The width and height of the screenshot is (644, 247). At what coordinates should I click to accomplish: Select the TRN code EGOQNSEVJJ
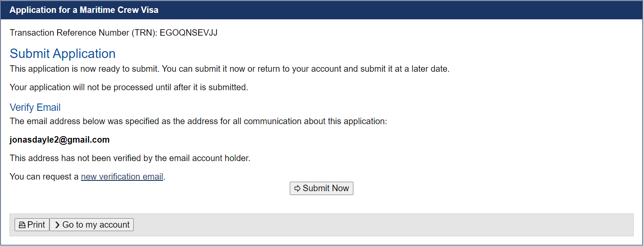(188, 33)
